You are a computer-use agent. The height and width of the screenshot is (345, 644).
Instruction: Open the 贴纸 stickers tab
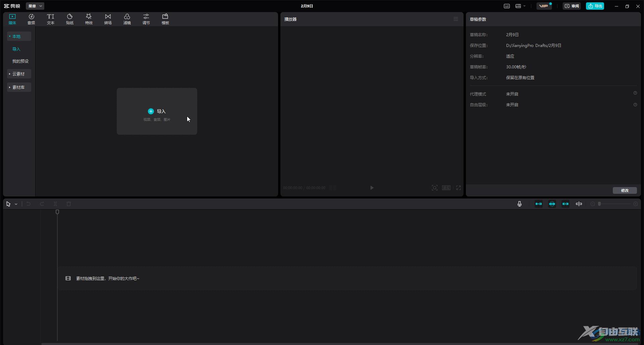(70, 19)
